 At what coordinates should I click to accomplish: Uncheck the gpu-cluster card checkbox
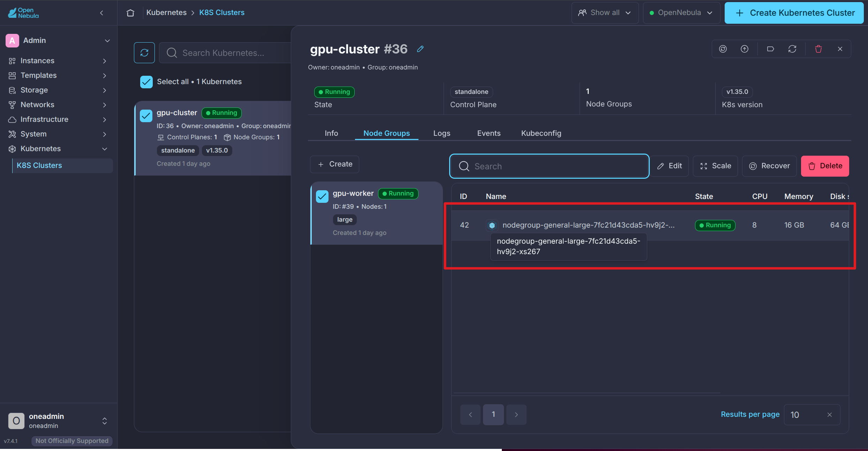[146, 116]
